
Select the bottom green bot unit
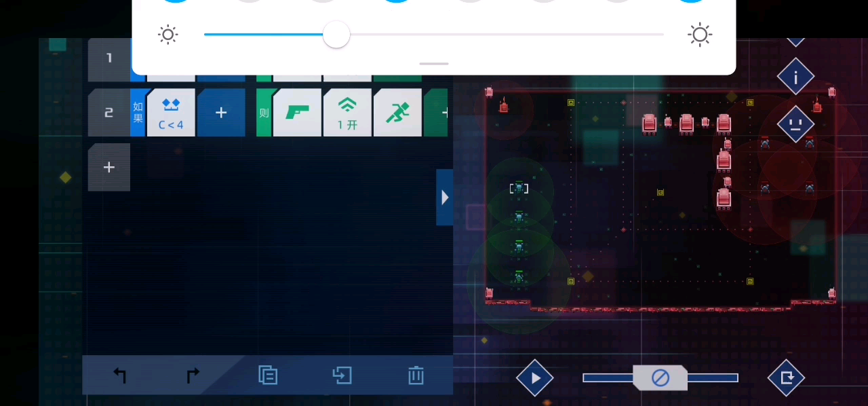click(x=519, y=276)
